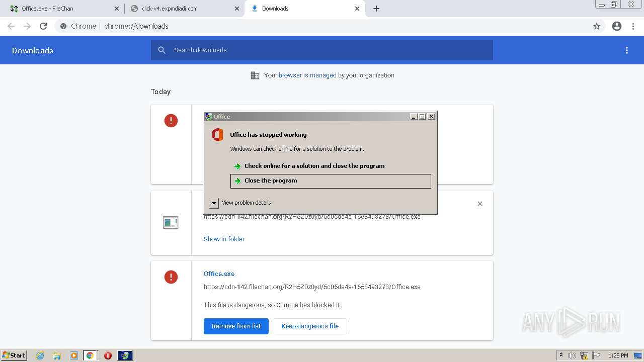Click the Office logo in the error dialog
The height and width of the screenshot is (362, 644).
(217, 135)
